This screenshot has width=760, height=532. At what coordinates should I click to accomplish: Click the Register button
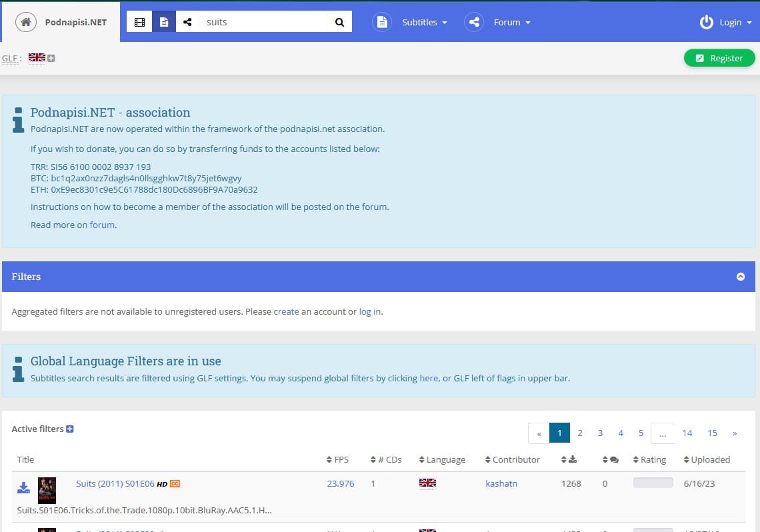pos(719,58)
